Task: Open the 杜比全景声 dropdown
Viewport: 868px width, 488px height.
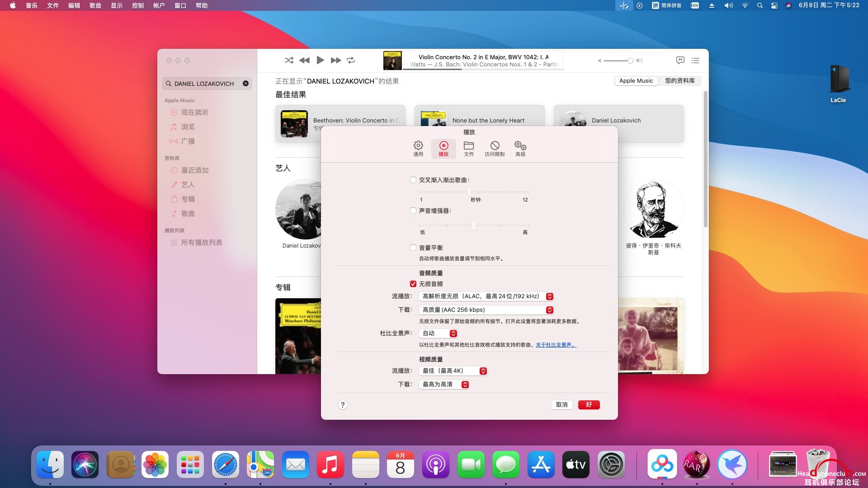Action: click(438, 333)
